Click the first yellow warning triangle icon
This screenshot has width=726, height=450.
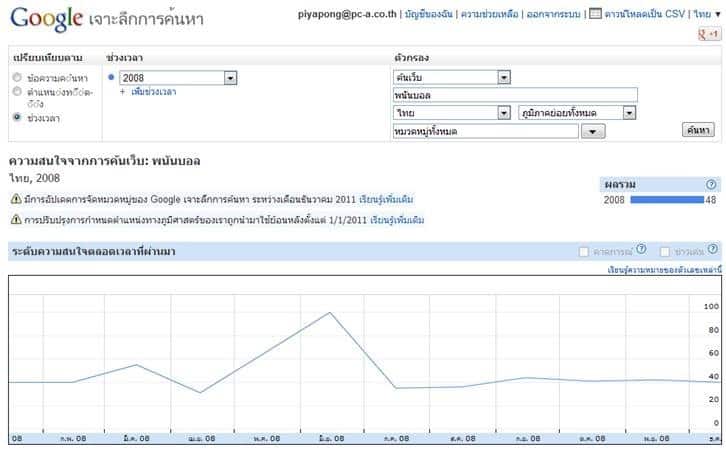[15, 199]
